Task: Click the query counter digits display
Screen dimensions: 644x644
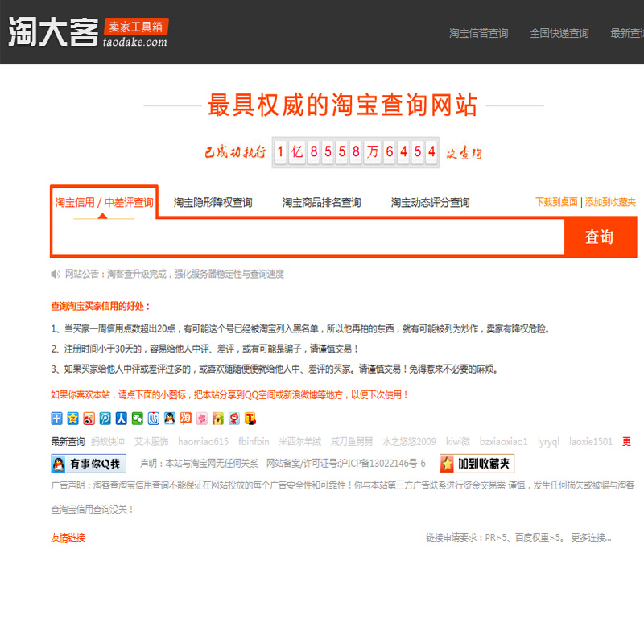Action: coord(356,152)
